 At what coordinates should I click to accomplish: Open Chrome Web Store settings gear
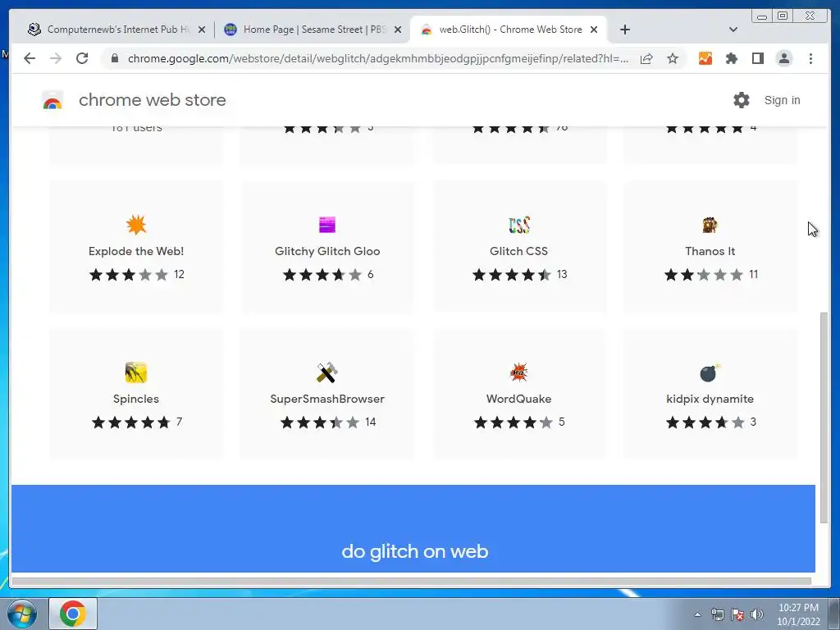(x=741, y=99)
